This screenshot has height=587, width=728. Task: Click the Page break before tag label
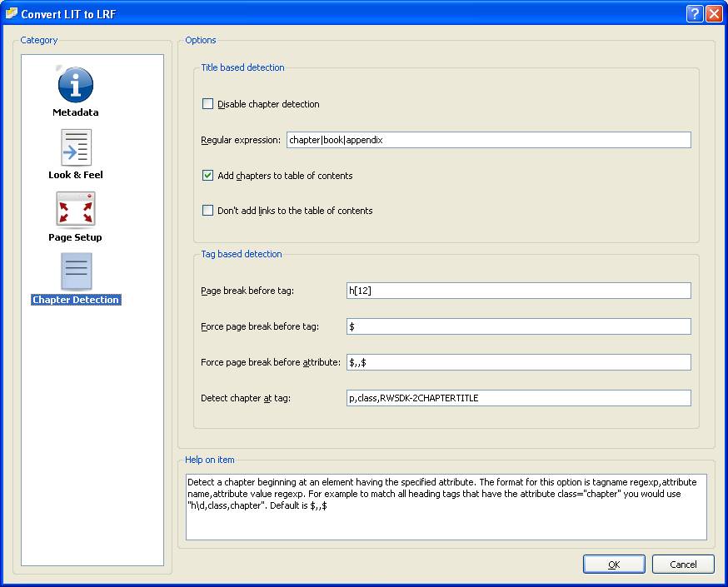(247, 291)
